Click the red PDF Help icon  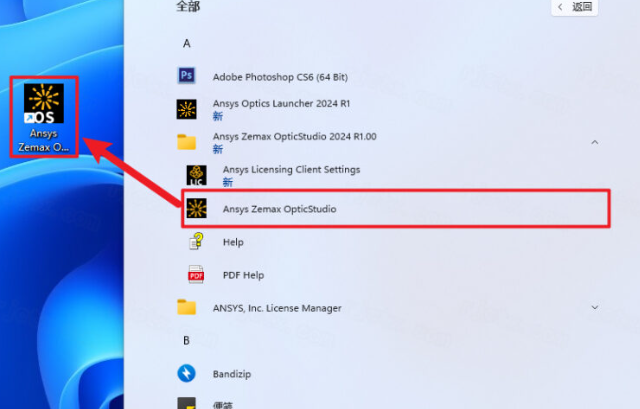point(197,275)
